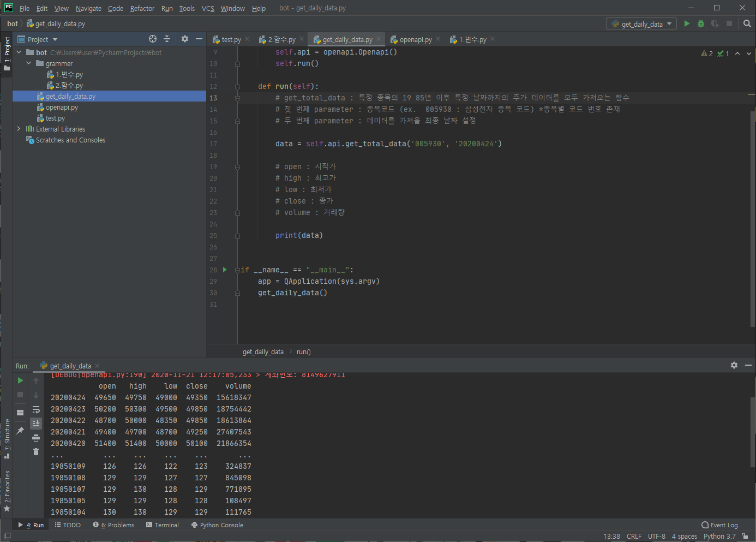Open the Python Console tool window
This screenshot has width=756, height=542.
(x=217, y=525)
